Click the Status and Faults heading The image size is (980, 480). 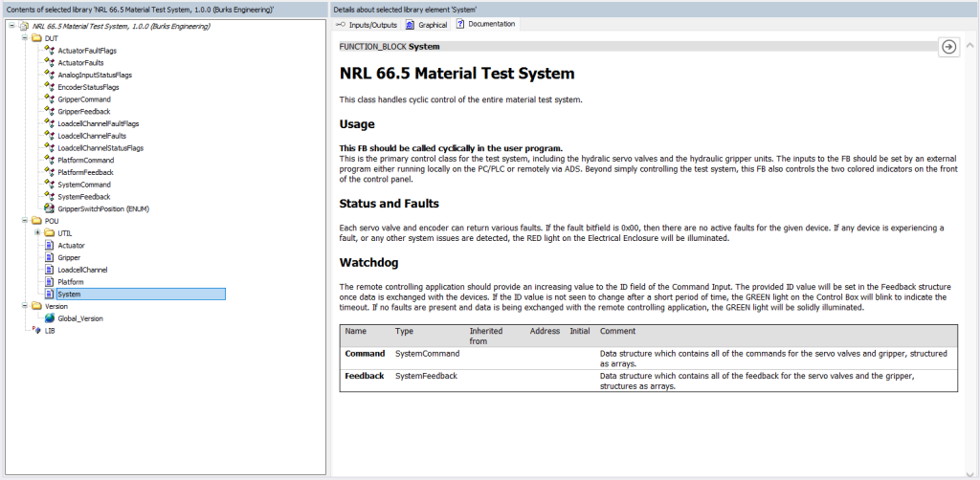pos(390,204)
